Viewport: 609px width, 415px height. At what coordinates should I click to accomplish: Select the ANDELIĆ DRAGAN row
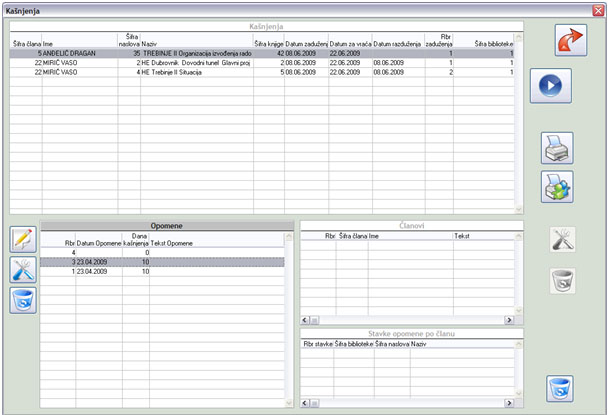(x=150, y=53)
